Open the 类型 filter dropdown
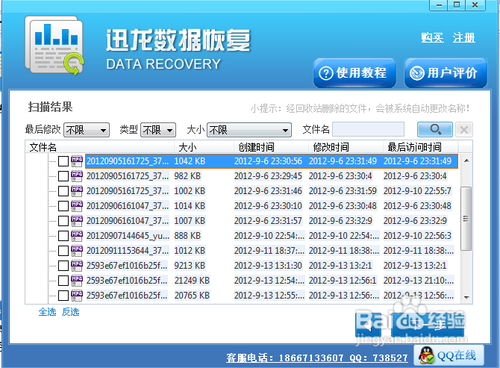The image size is (500, 368). pyautogui.click(x=158, y=130)
